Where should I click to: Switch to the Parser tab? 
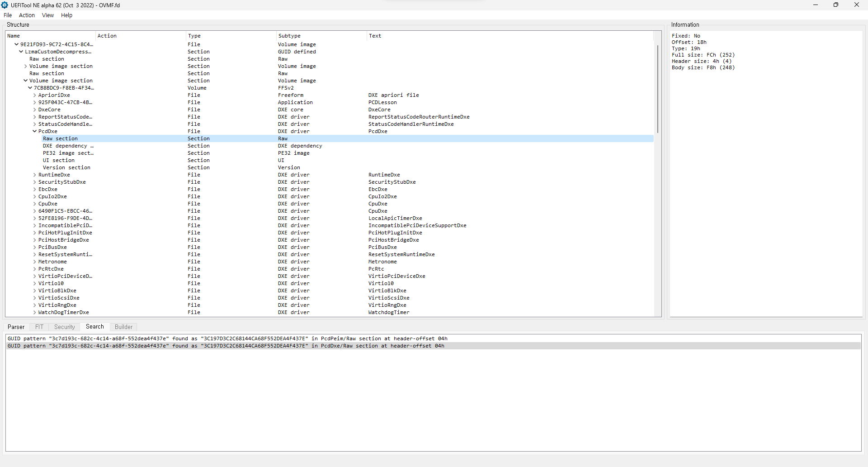pyautogui.click(x=16, y=327)
